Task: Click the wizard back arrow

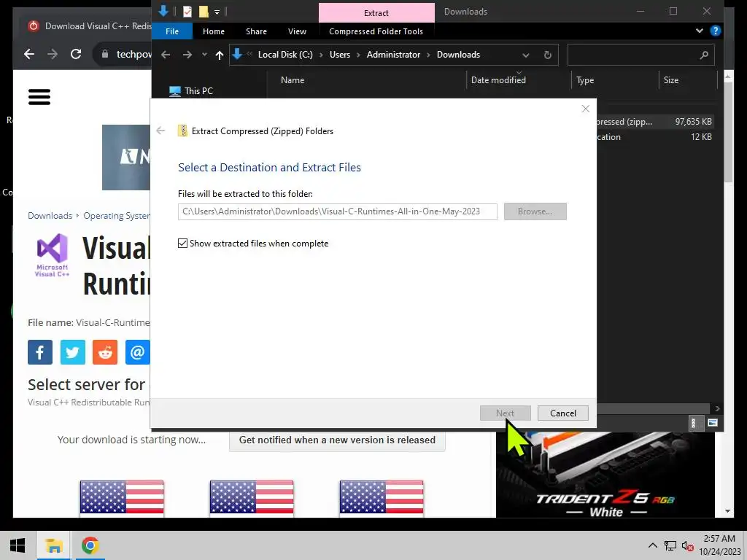Action: (x=160, y=131)
